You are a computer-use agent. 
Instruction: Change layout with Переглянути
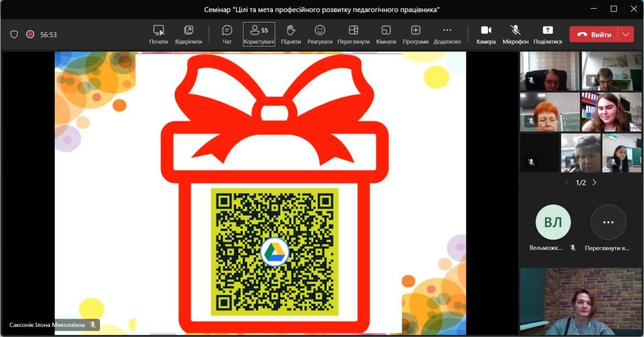353,35
